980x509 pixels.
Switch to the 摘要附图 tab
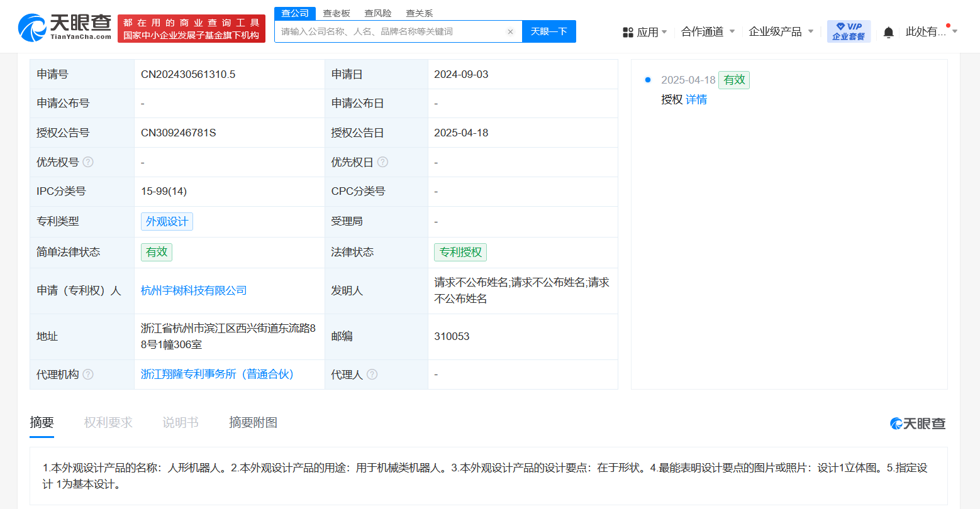253,423
